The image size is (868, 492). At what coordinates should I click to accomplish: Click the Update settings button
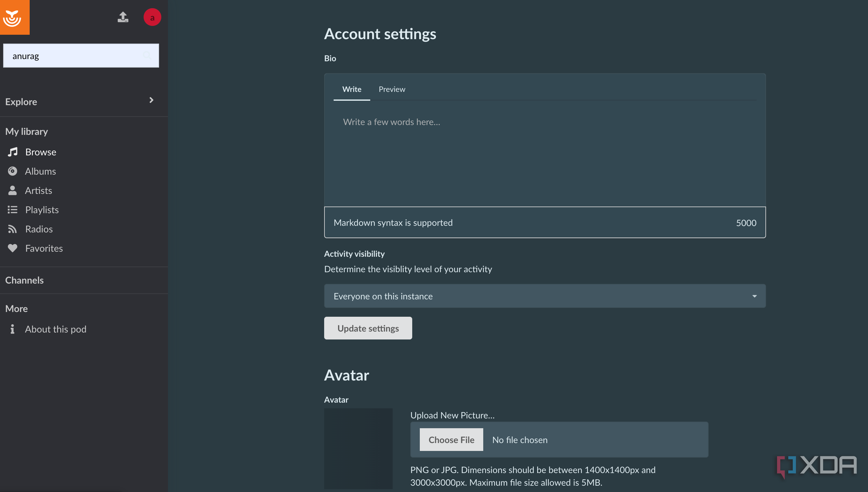(x=368, y=328)
